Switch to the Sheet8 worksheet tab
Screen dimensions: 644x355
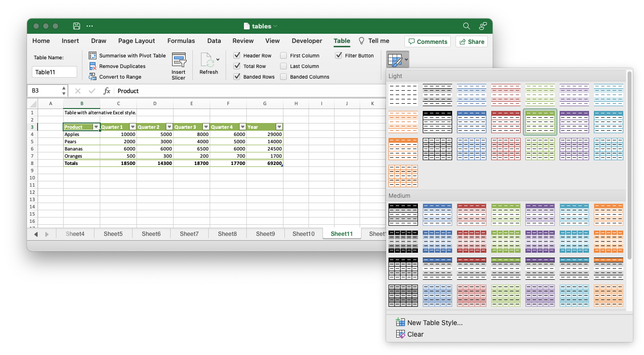click(x=227, y=234)
